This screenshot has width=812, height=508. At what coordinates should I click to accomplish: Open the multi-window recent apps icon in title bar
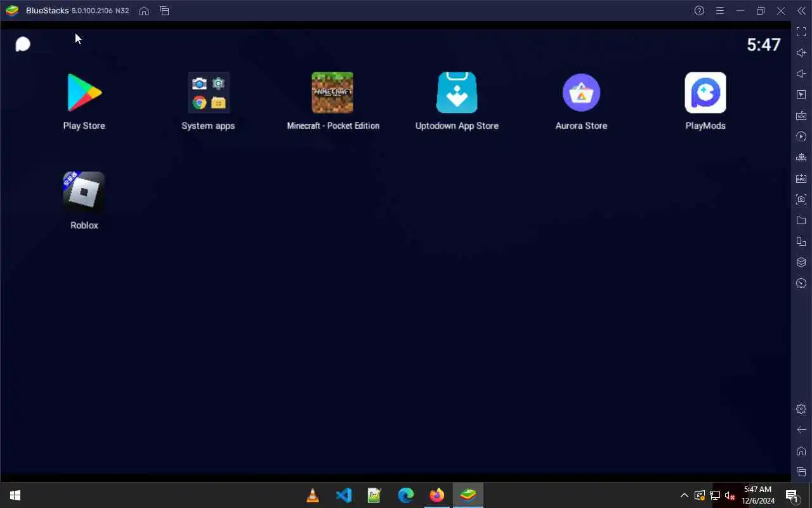(x=164, y=11)
